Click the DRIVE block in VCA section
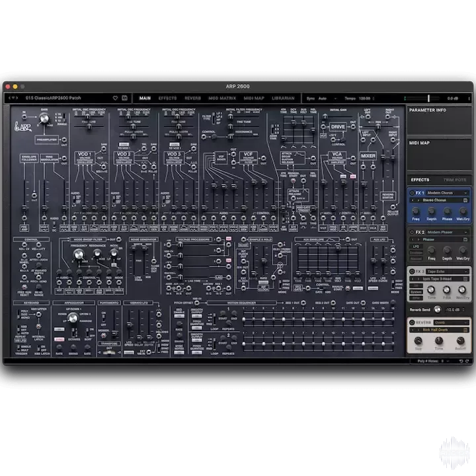This screenshot has width=476, height=476. coord(338,127)
